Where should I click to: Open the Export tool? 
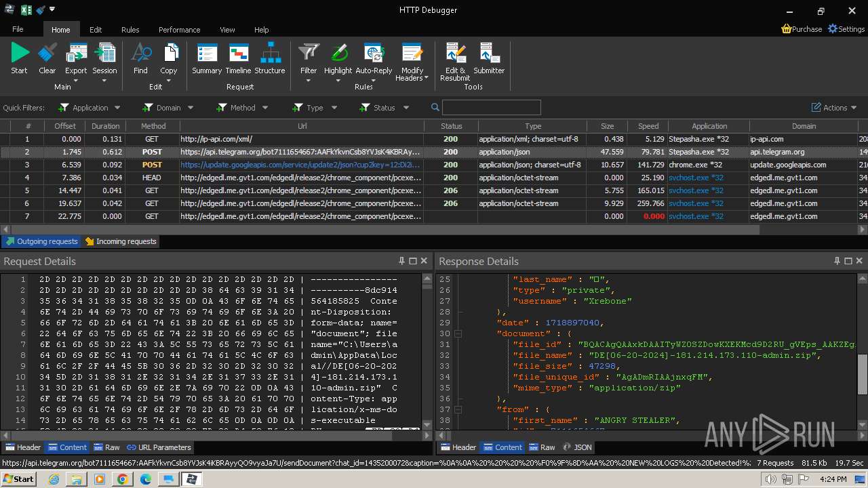tap(76, 58)
